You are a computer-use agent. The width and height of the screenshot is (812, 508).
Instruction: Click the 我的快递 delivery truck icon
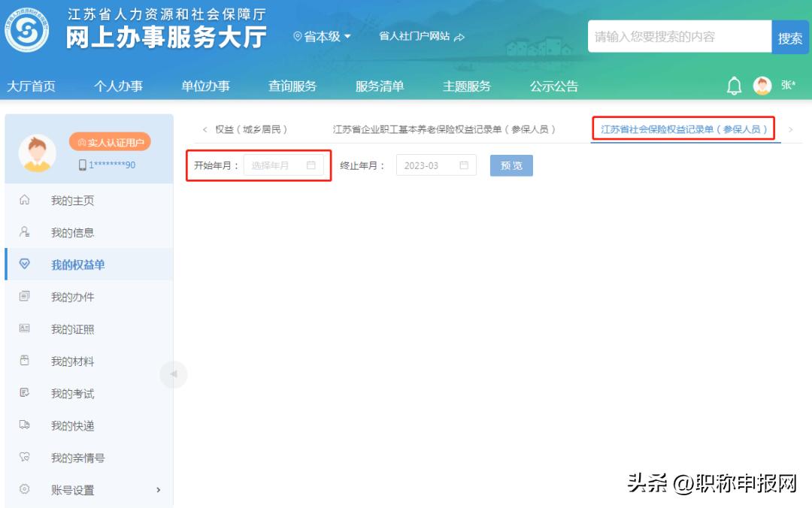[24, 425]
